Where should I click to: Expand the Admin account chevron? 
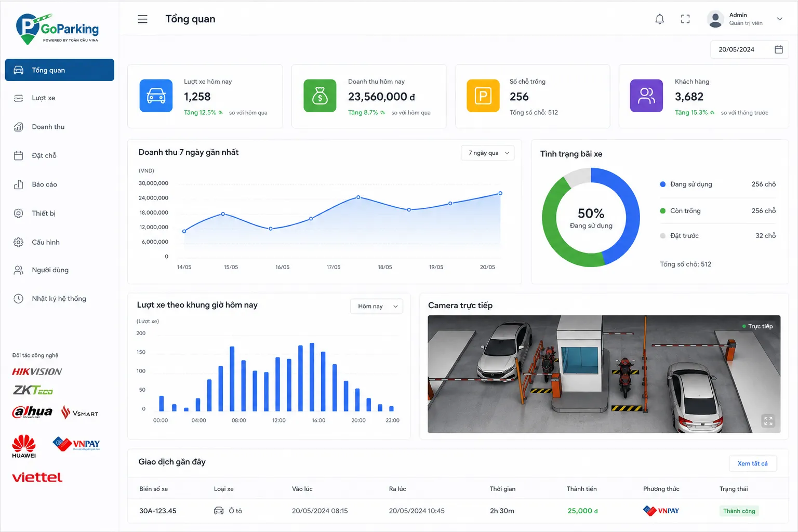click(x=779, y=19)
